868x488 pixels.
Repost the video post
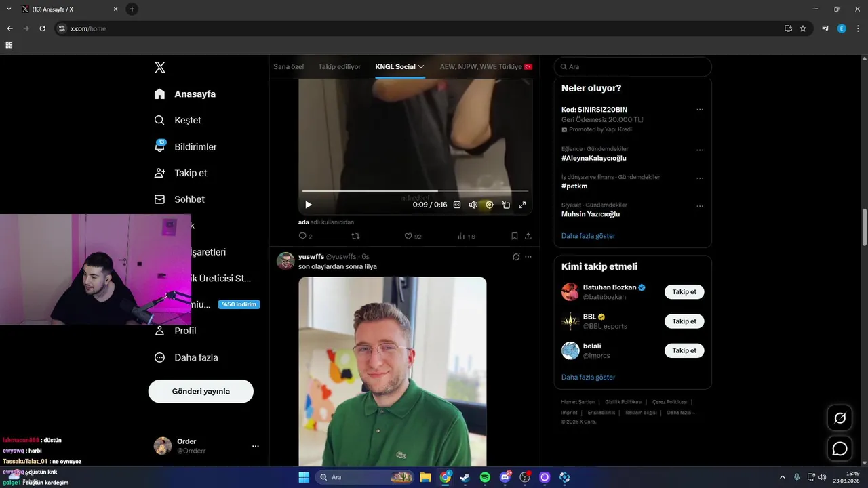click(355, 236)
